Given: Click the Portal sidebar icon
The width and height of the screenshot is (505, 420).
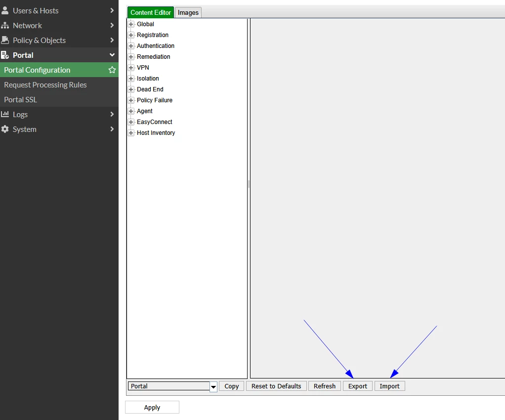Looking at the screenshot, I should click(x=5, y=55).
